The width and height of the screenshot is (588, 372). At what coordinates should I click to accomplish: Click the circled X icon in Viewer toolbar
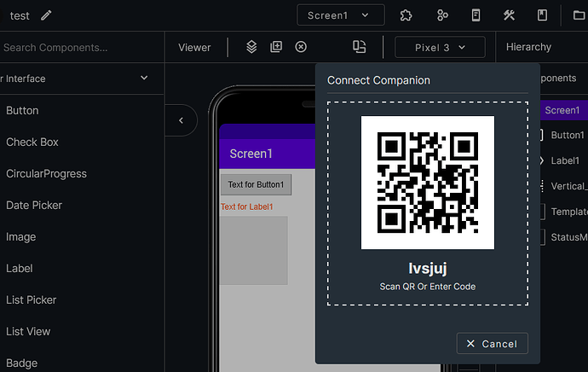301,47
